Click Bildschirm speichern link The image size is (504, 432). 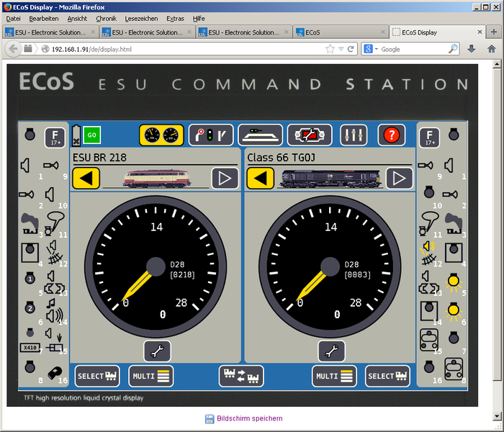tap(249, 418)
